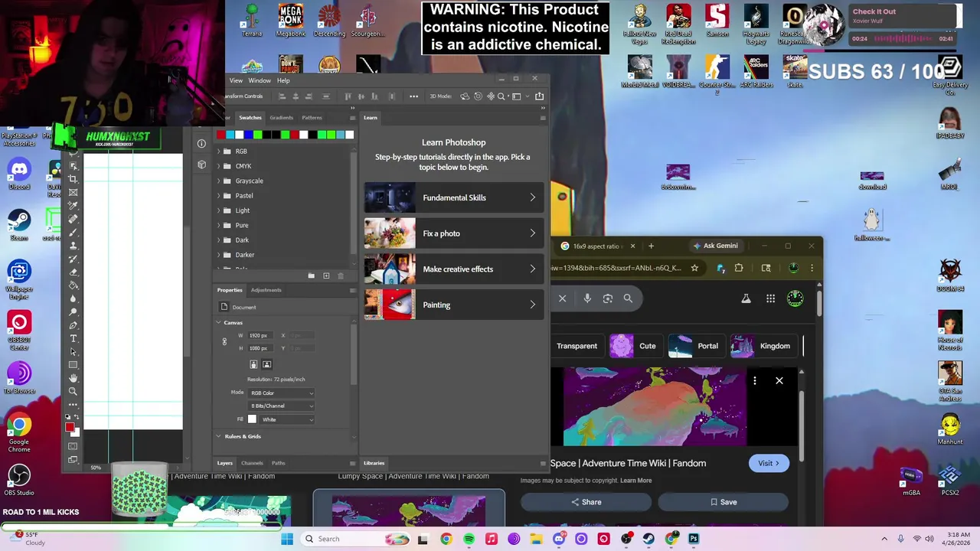Expand the RGB swatch group
980x551 pixels.
[x=219, y=152]
